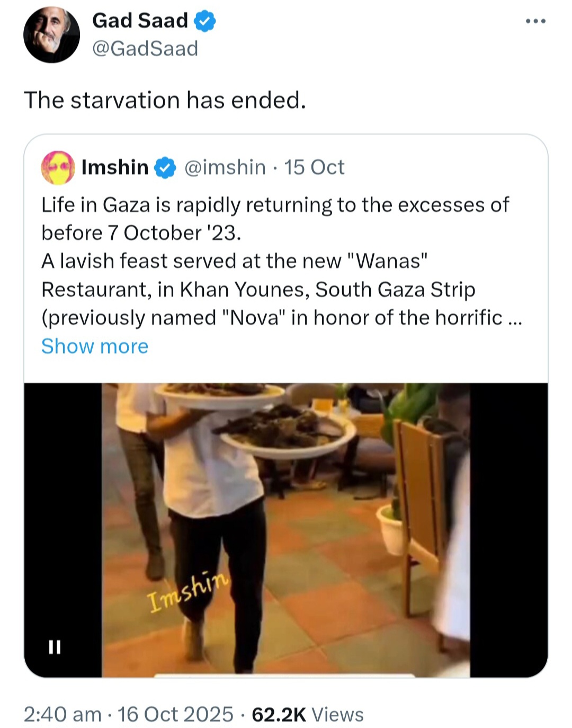Open the @GadSaad handle link
Image resolution: width=572 pixels, height=728 pixels.
(145, 49)
